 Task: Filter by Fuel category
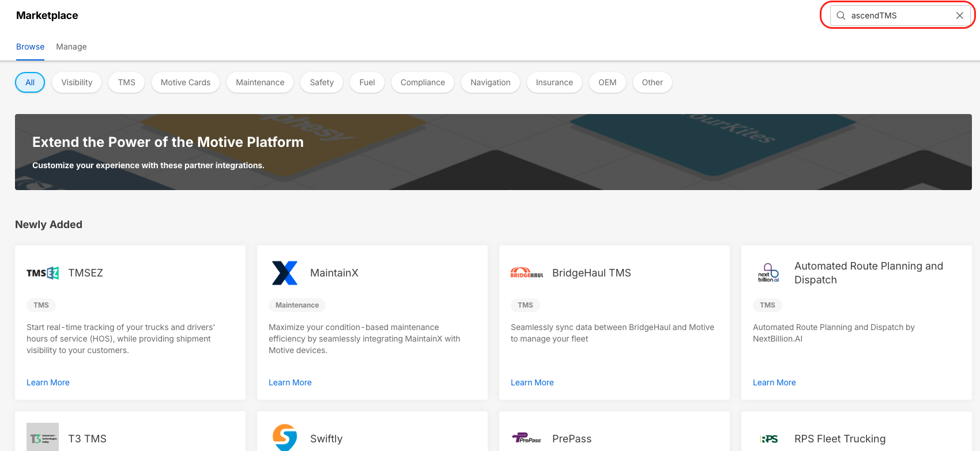pos(367,82)
